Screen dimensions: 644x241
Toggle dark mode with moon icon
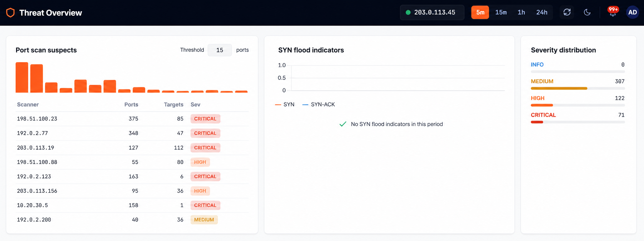[x=587, y=12]
